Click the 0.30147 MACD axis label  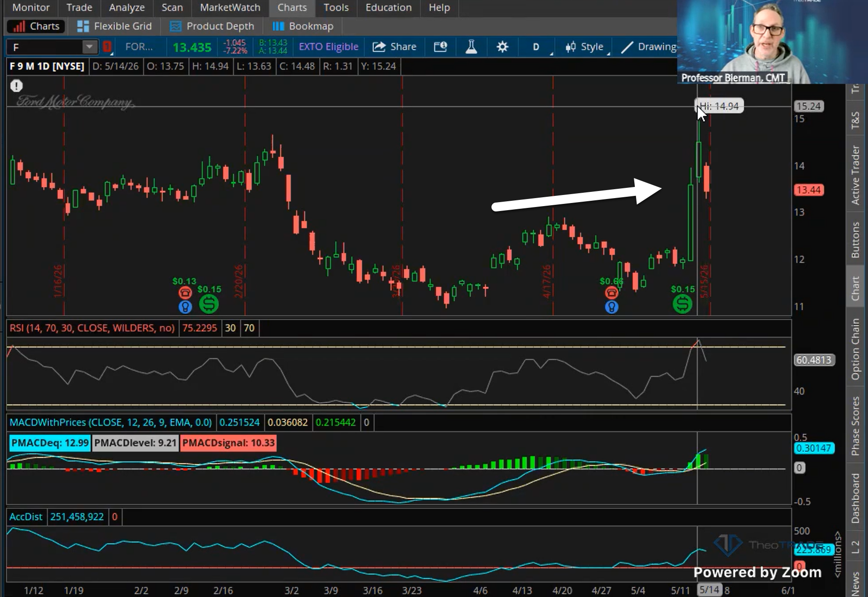coord(813,448)
